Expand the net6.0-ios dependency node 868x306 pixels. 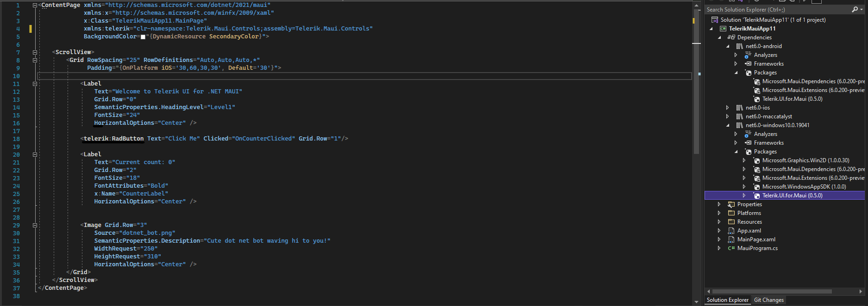[x=727, y=108]
